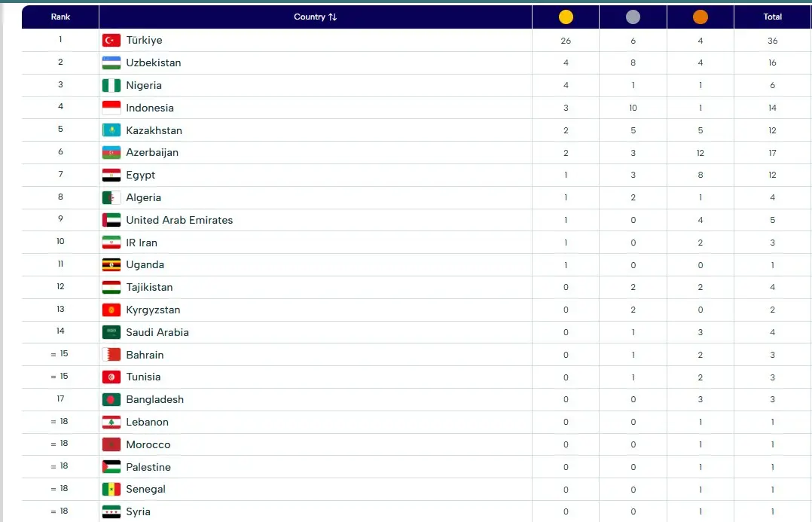
Task: Click the gold medal column header
Action: [x=566, y=17]
